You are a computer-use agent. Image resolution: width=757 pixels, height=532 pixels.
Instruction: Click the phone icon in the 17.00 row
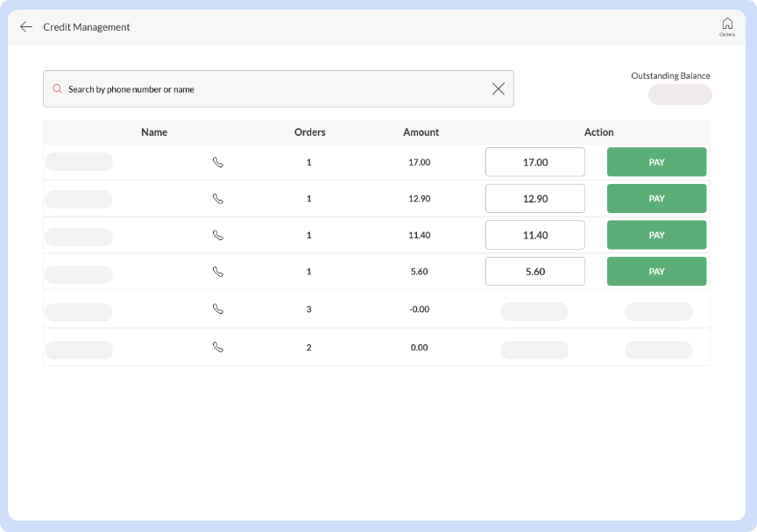click(217, 161)
